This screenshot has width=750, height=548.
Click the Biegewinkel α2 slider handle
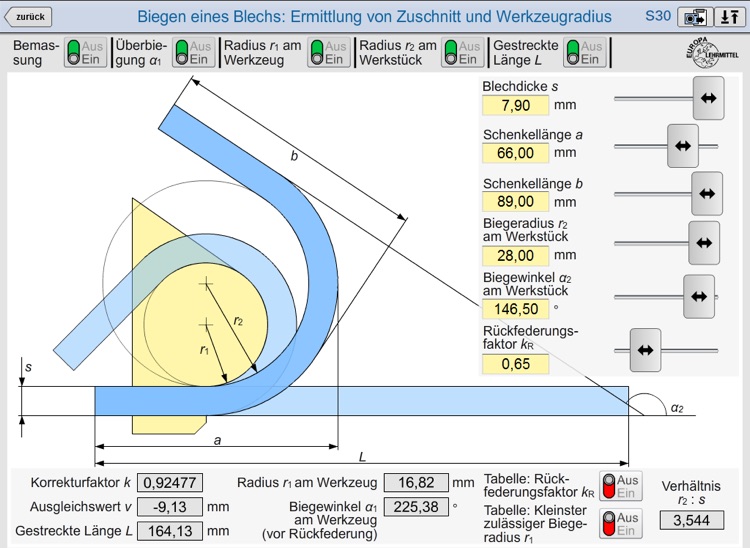click(x=699, y=296)
